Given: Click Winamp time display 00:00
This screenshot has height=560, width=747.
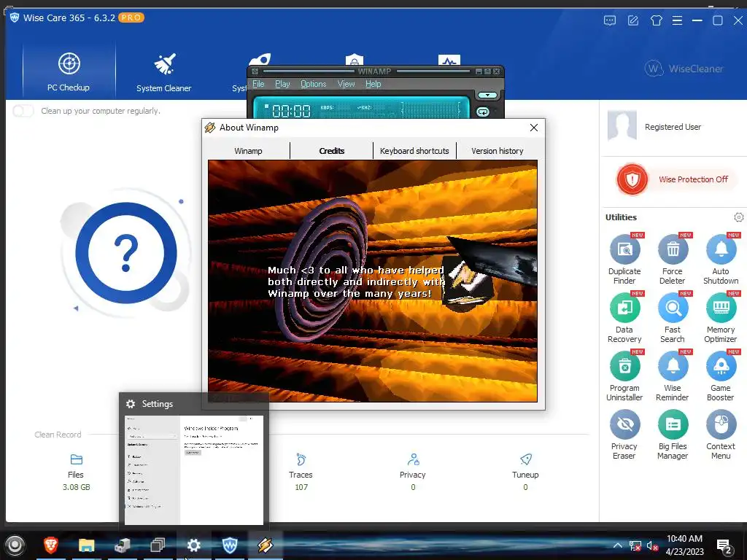Looking at the screenshot, I should (x=291, y=111).
